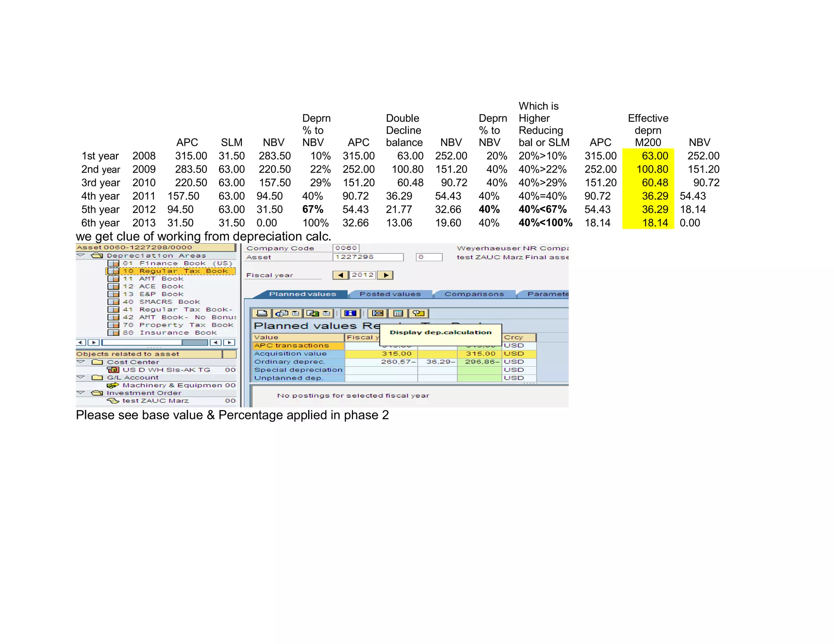Click the print icon in Planned values toolbar
The image size is (834, 644).
[x=262, y=313]
